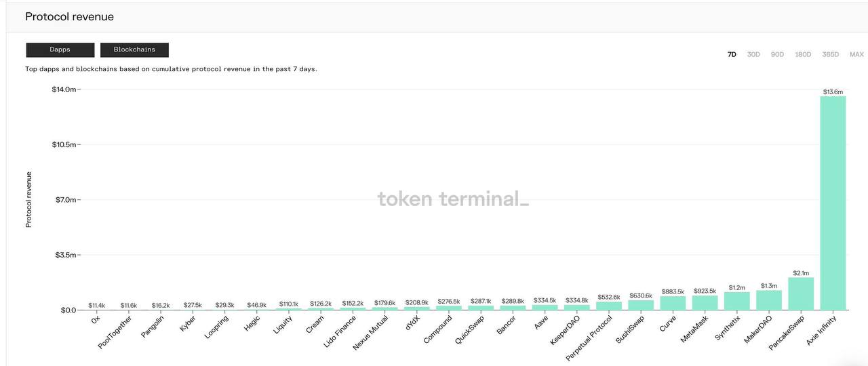
Task: Click the Perpetual Protocol axis label
Action: (x=589, y=337)
